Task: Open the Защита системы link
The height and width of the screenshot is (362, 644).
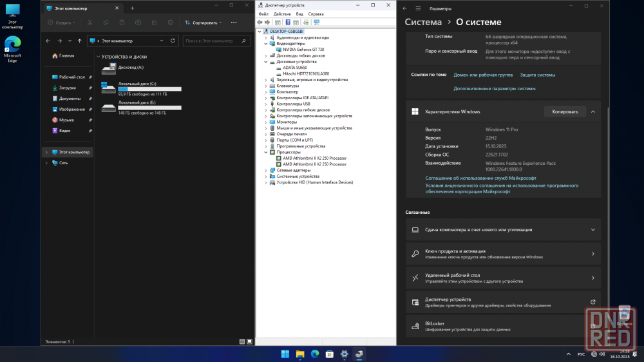Action: (537, 75)
